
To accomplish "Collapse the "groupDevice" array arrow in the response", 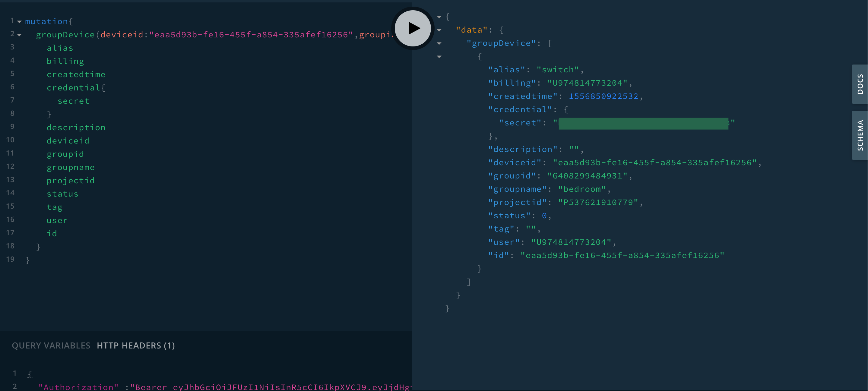I will pyautogui.click(x=439, y=43).
